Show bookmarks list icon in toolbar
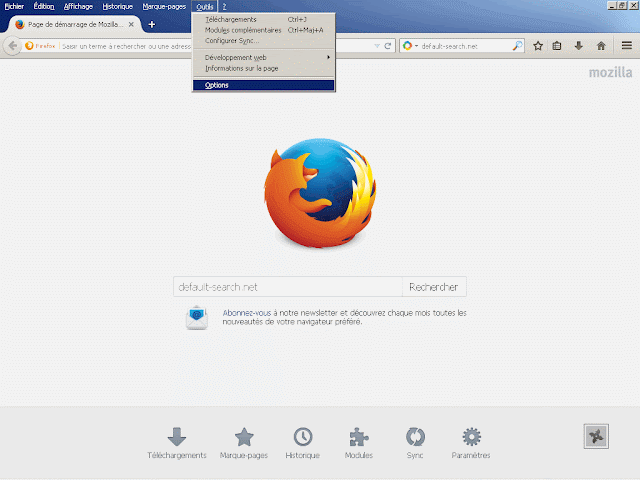Image resolution: width=640 pixels, height=480 pixels. pyautogui.click(x=557, y=46)
